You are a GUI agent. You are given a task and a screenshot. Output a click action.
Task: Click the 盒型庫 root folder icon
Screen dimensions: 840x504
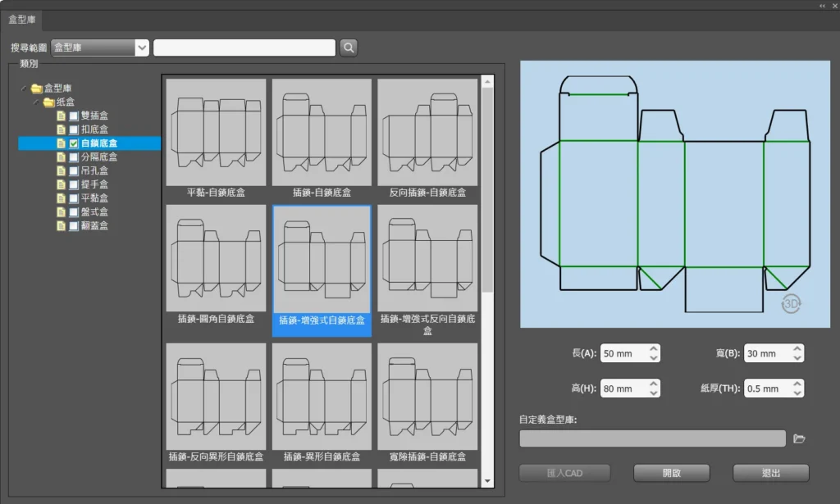36,89
